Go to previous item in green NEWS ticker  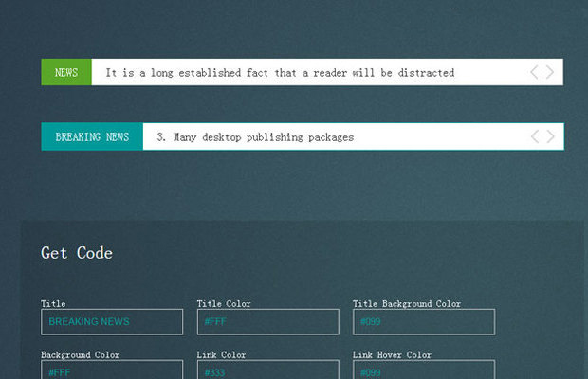pos(534,72)
